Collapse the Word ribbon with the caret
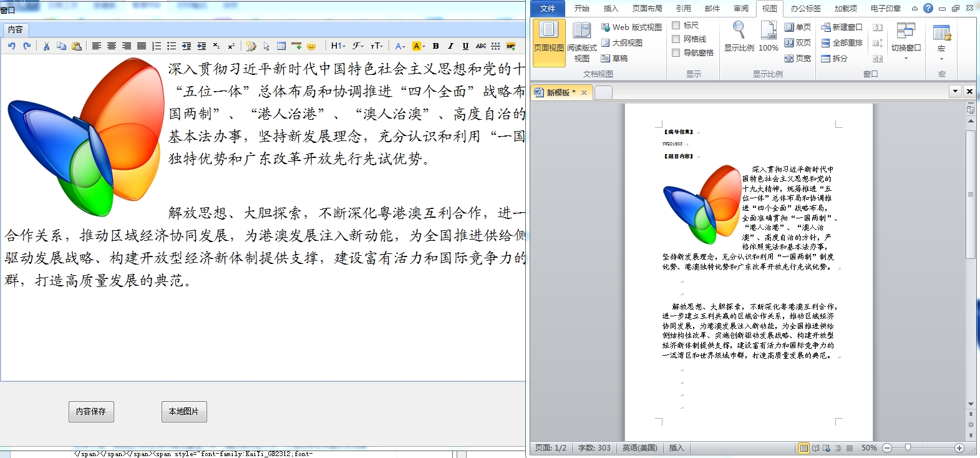Screen dimensions: 980x458 pos(915,9)
